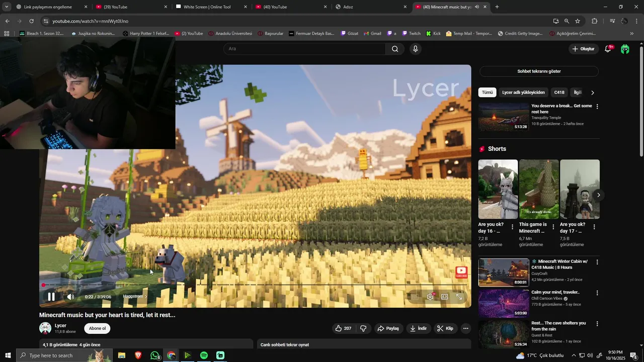
Task: Select the Lycer adlı yükleyiciden chip
Action: [x=523, y=93]
